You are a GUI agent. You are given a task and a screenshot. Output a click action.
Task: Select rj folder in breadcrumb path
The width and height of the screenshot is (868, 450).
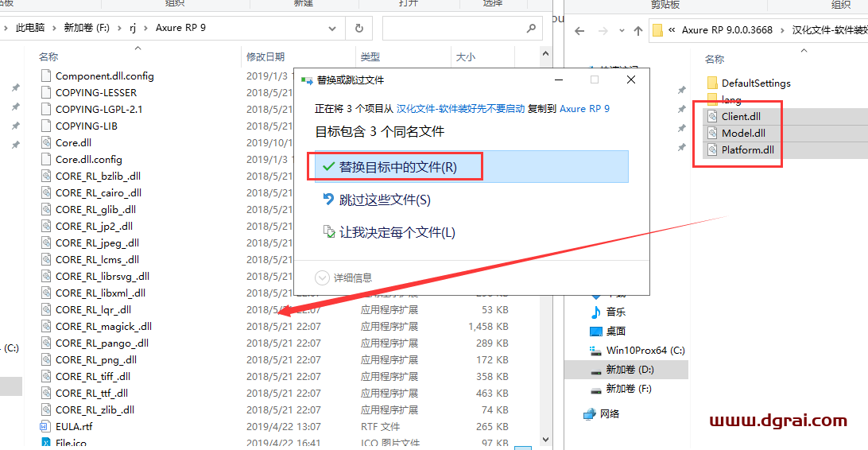coord(133,28)
